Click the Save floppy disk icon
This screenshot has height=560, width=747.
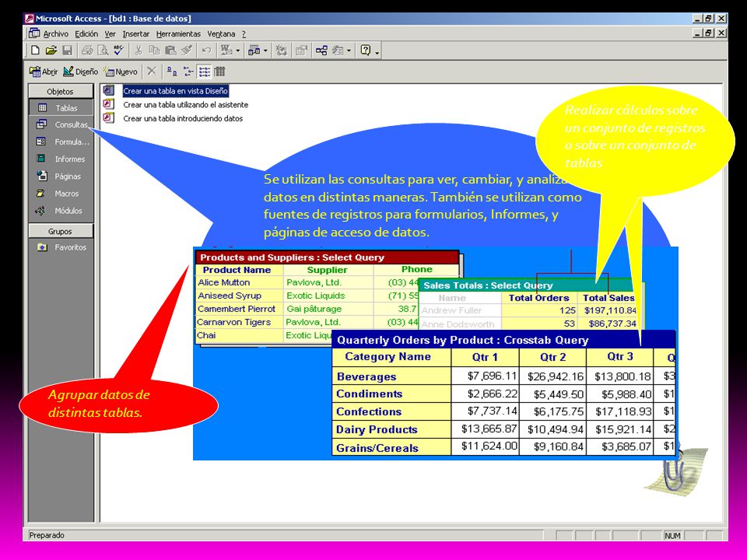[x=67, y=50]
